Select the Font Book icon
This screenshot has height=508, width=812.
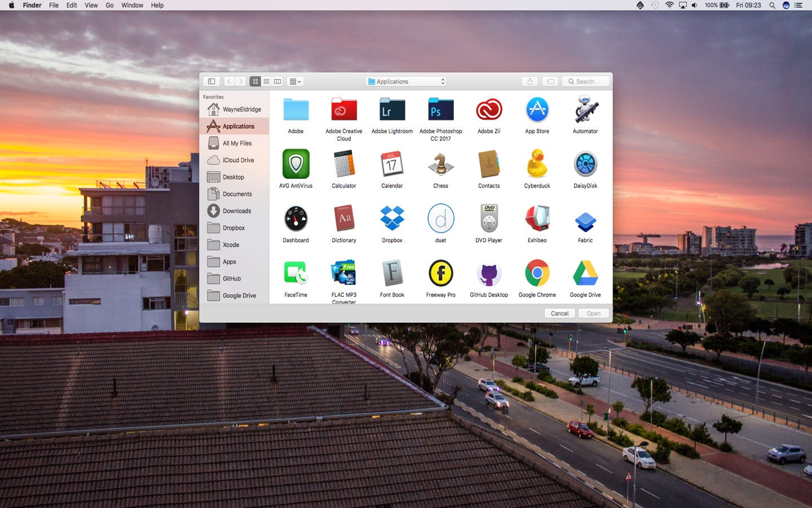coord(392,273)
